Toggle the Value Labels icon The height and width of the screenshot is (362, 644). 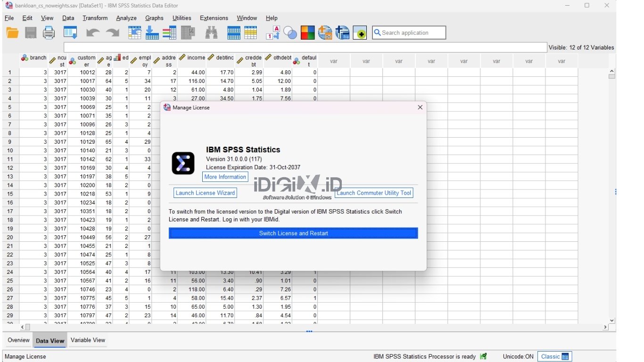click(x=273, y=33)
